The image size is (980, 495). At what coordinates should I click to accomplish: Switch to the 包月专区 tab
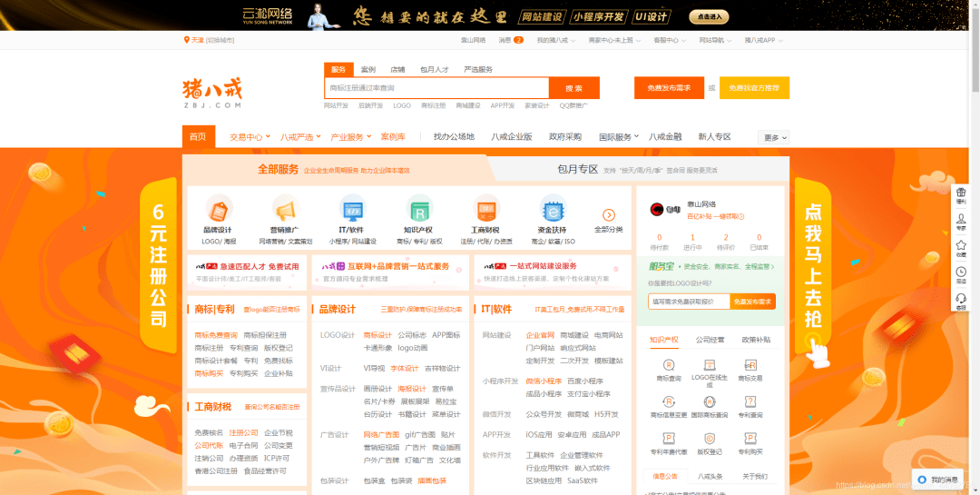pos(638,169)
